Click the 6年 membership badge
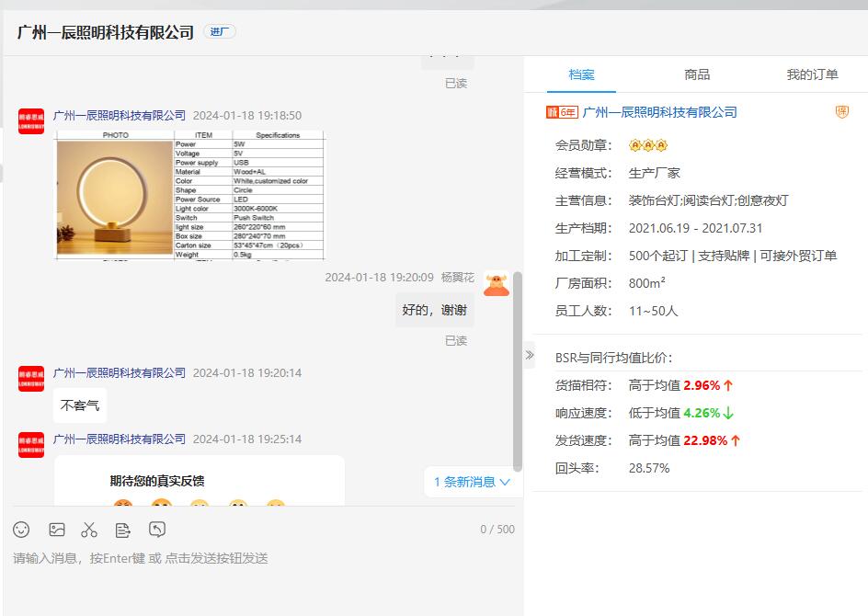The height and width of the screenshot is (616, 868). (x=562, y=112)
